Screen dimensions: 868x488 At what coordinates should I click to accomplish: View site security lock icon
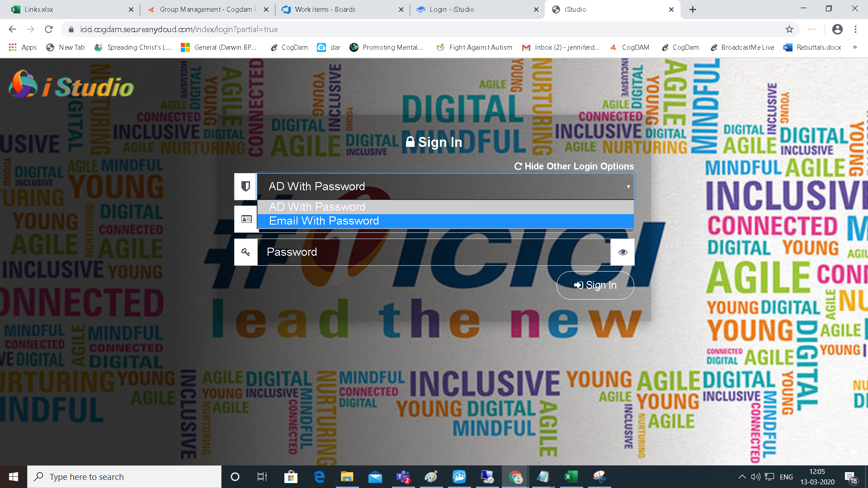pyautogui.click(x=71, y=29)
